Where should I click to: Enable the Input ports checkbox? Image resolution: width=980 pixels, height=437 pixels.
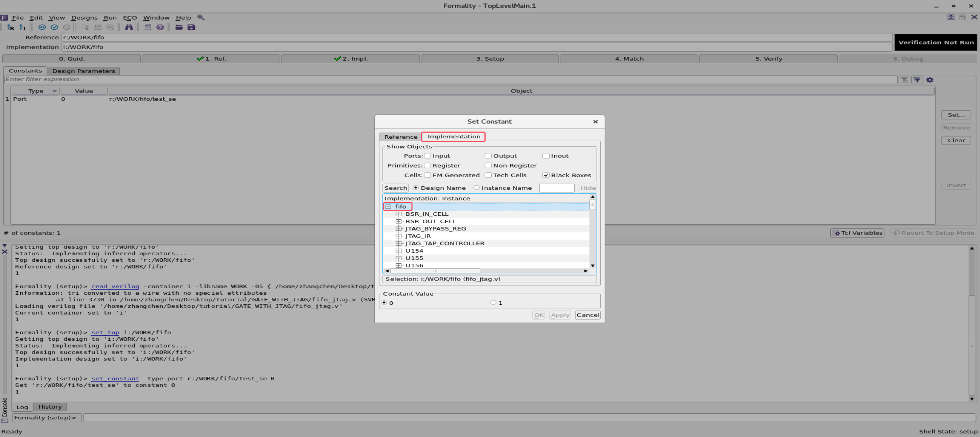(427, 156)
